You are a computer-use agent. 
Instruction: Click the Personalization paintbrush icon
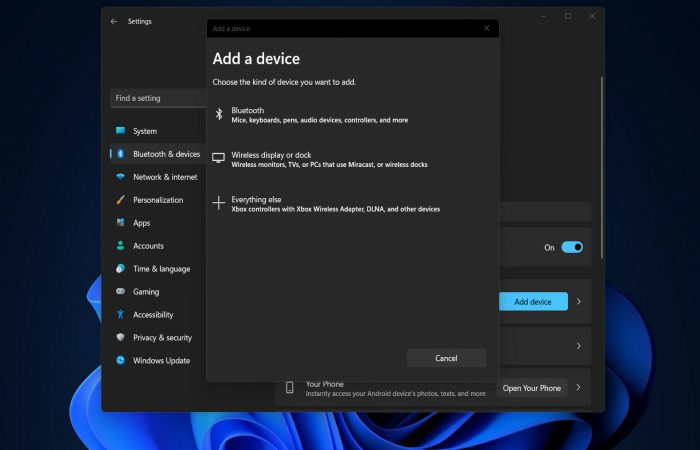(120, 200)
